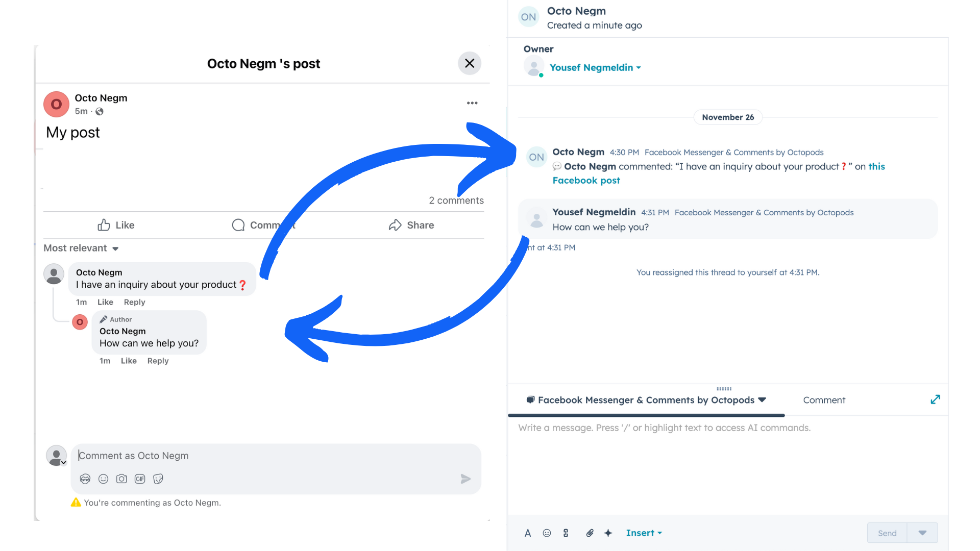Click the sticker icon in comment box
Image resolution: width=980 pixels, height=551 pixels.
click(x=158, y=479)
